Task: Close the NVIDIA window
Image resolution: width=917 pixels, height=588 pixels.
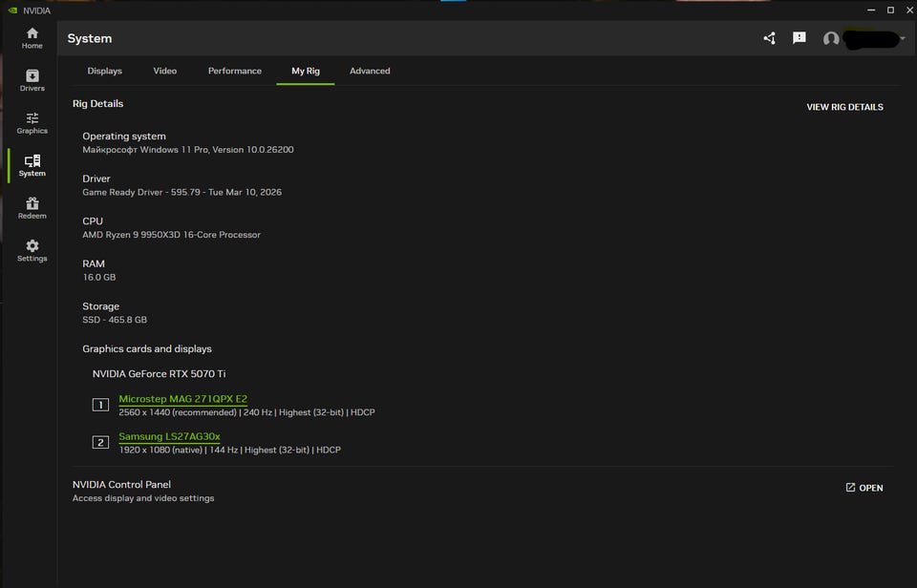Action: point(910,10)
